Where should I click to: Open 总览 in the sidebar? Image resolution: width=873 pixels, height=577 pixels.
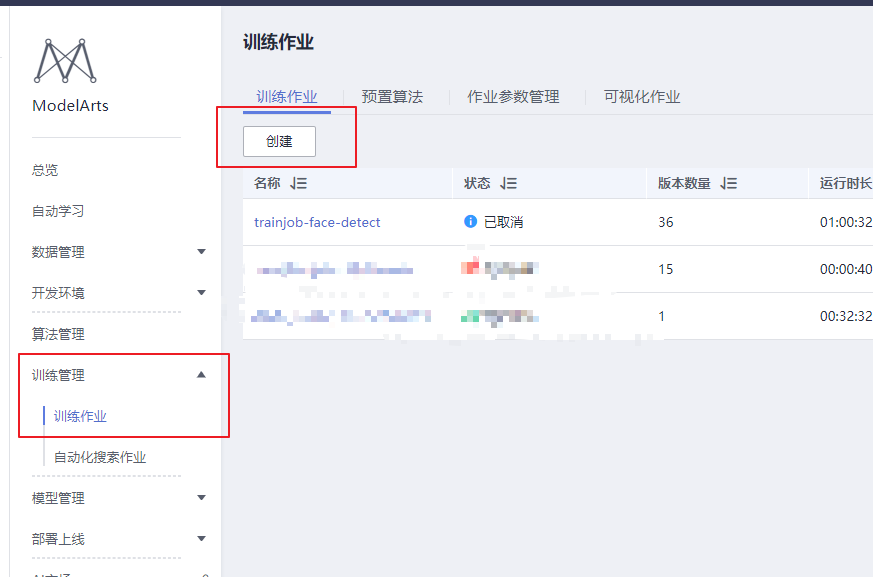pyautogui.click(x=45, y=169)
